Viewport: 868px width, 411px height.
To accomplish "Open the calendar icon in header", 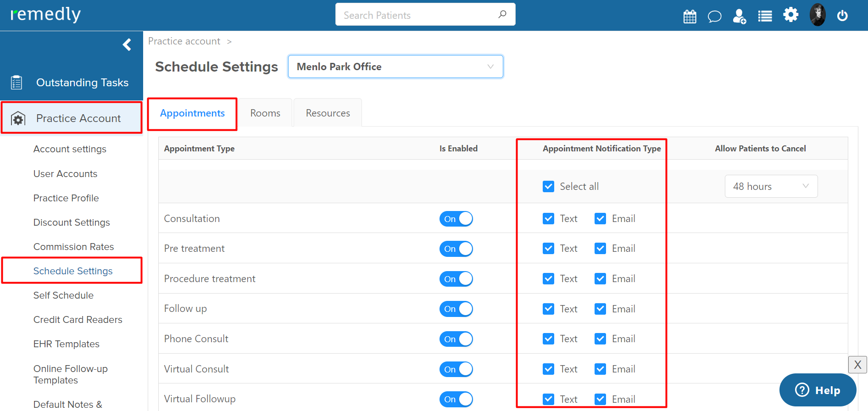I will click(x=690, y=16).
